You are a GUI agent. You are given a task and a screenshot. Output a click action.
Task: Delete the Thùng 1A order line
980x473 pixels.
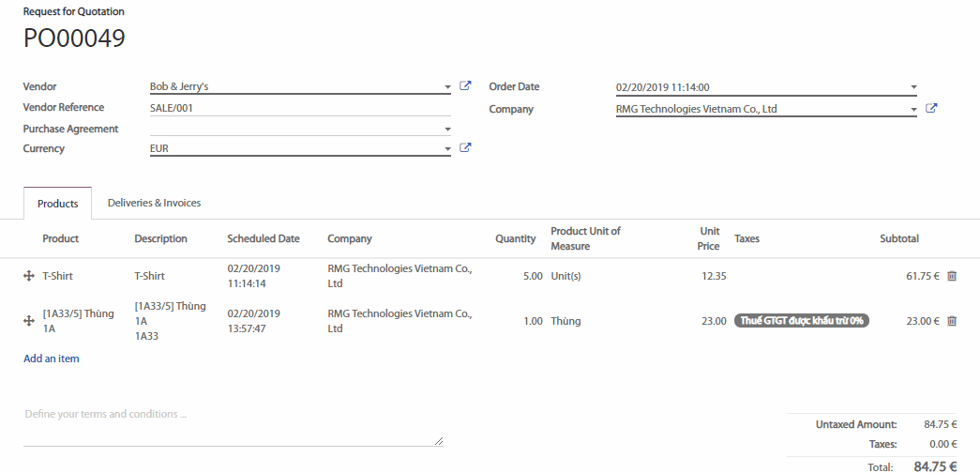point(952,321)
